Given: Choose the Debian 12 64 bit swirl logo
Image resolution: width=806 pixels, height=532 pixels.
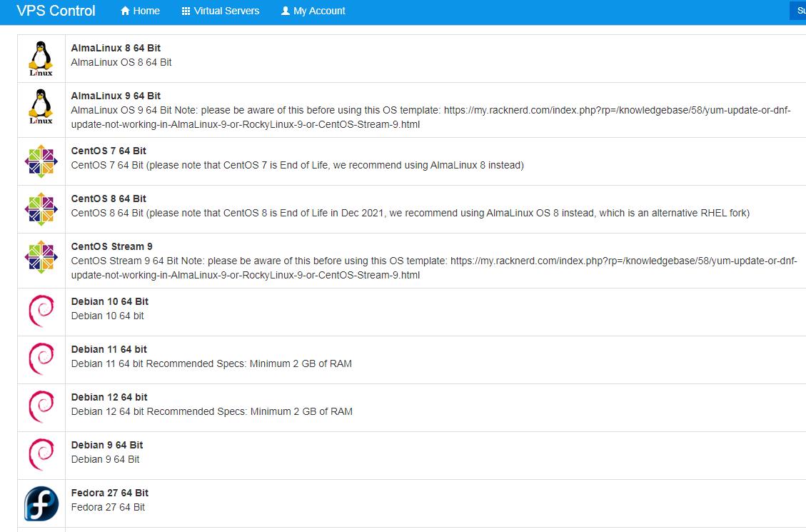Looking at the screenshot, I should 41,406.
